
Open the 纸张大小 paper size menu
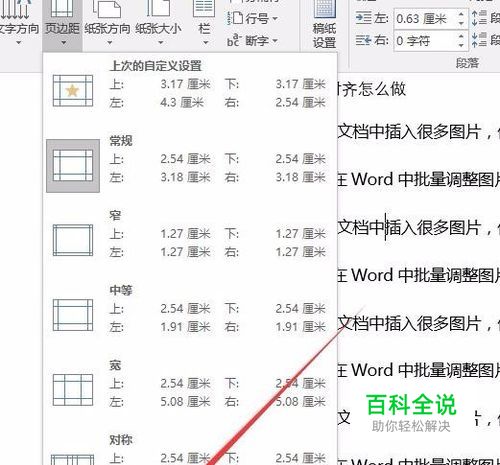pos(158,23)
